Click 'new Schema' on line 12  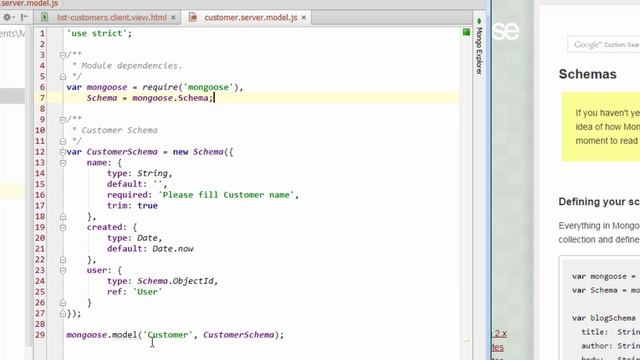pyautogui.click(x=198, y=152)
